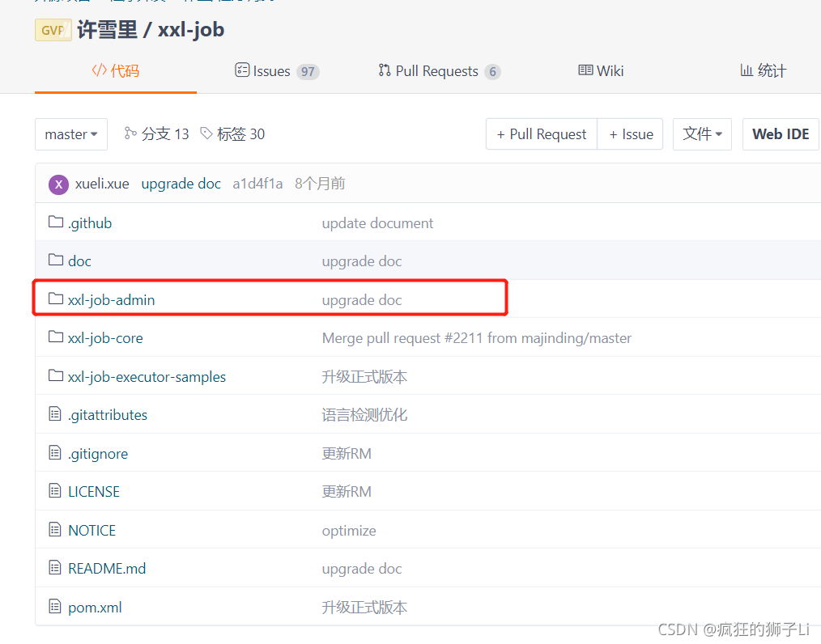Click the .github folder icon
The height and width of the screenshot is (644, 821).
(56, 222)
